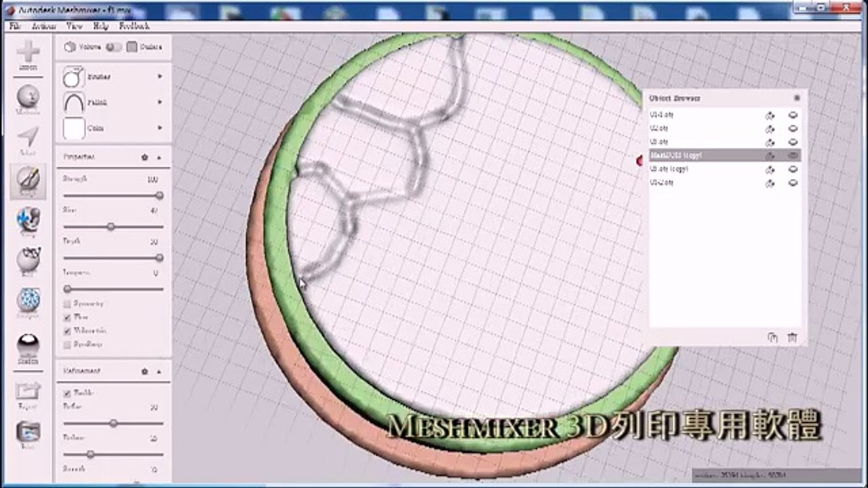Open the Edit tool

click(x=28, y=262)
